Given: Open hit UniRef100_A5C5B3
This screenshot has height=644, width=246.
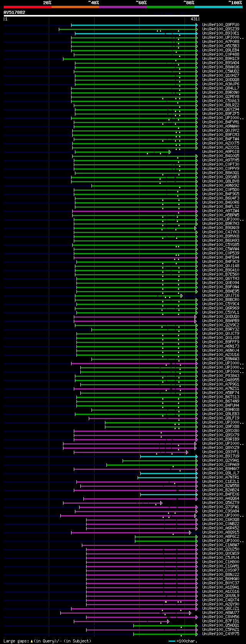Looking at the screenshot, I should (221, 46).
